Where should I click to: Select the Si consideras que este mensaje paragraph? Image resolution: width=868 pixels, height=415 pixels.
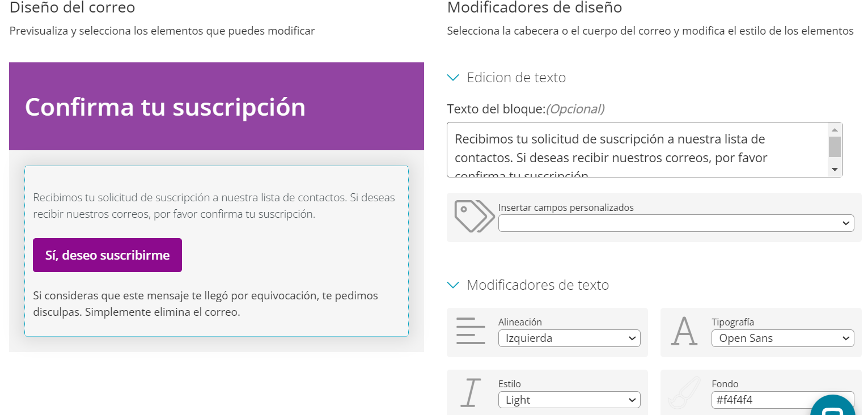click(x=205, y=304)
